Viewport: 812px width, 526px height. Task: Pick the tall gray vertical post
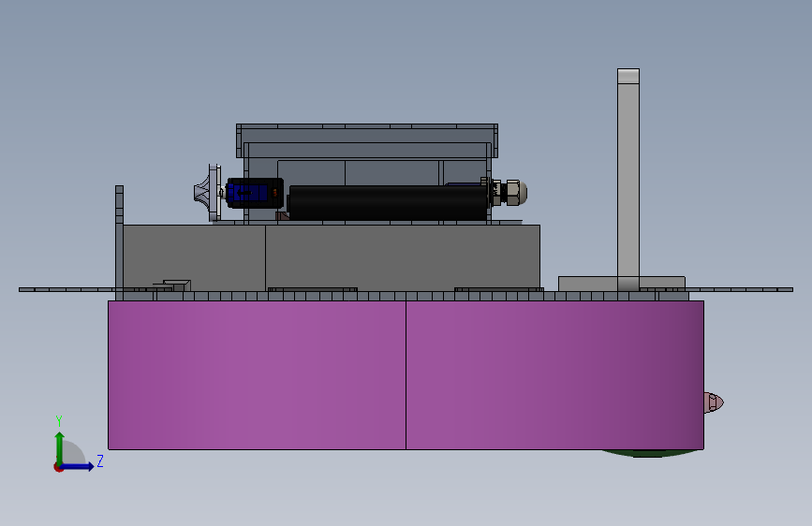[628, 179]
